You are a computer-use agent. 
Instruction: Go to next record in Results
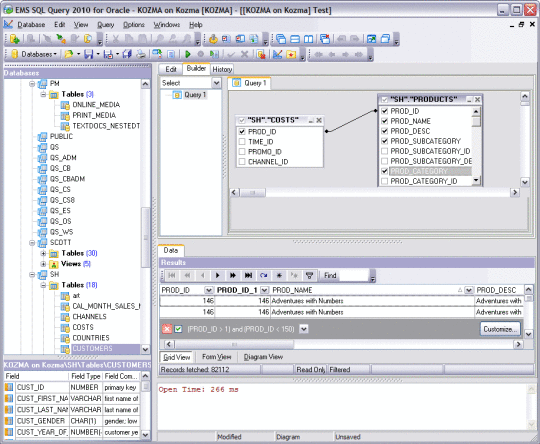click(217, 275)
